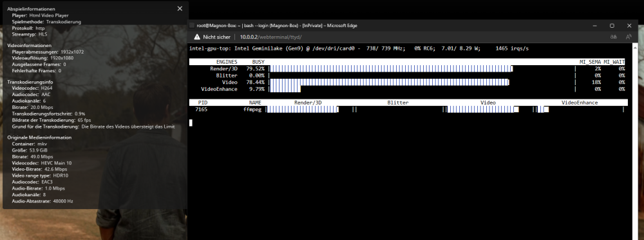644x240 pixels.
Task: Click the terminal cursor block below ffmpeg
Action: coord(191,123)
